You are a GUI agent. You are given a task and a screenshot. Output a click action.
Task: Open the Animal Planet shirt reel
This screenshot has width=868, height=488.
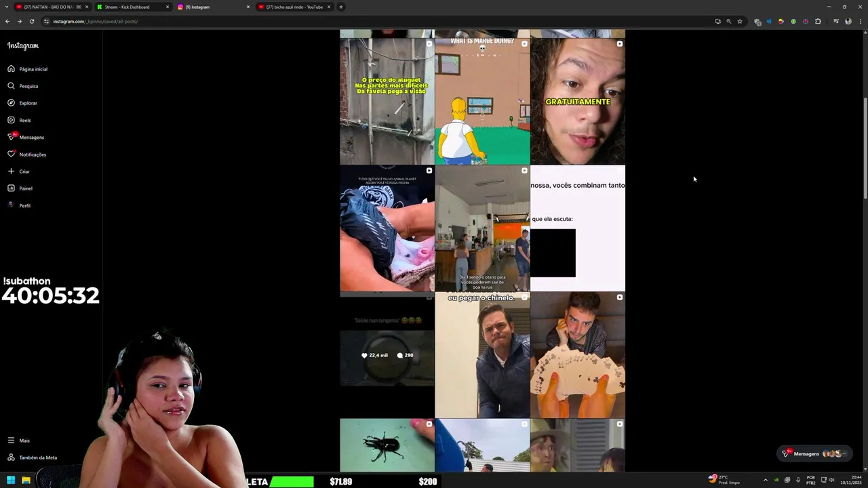click(387, 228)
